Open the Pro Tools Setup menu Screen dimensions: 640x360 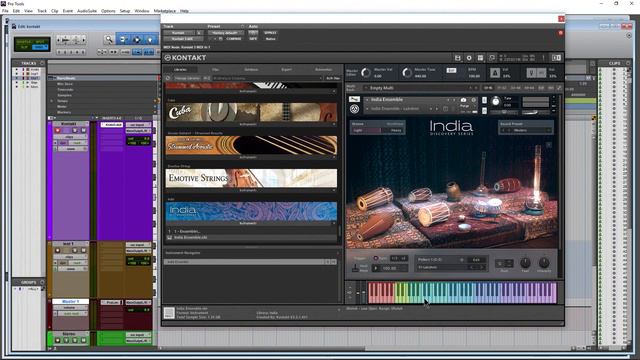click(x=124, y=11)
